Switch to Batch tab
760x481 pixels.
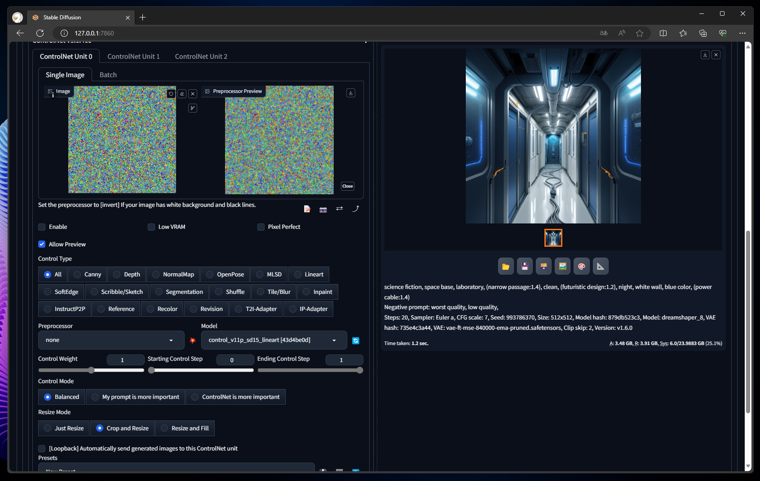click(108, 75)
